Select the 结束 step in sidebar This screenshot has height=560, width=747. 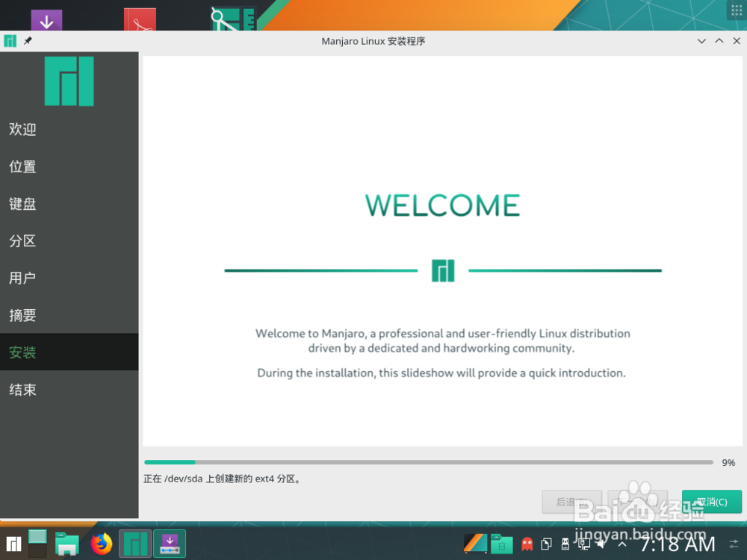click(69, 390)
